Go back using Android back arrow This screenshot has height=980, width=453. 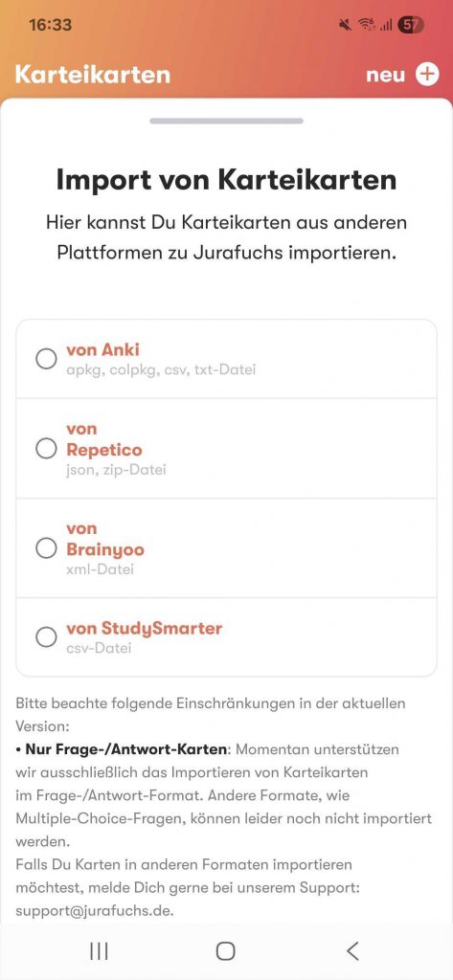point(352,950)
